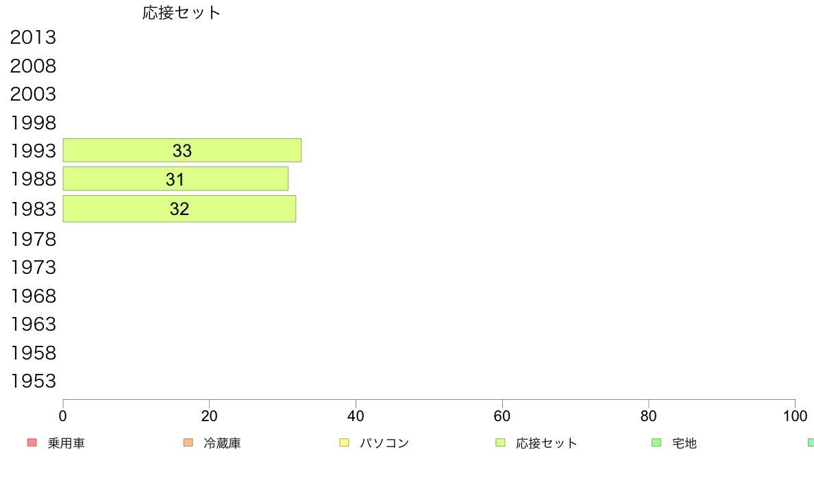
Task: Click the 2013 year axis label
Action: 33,38
